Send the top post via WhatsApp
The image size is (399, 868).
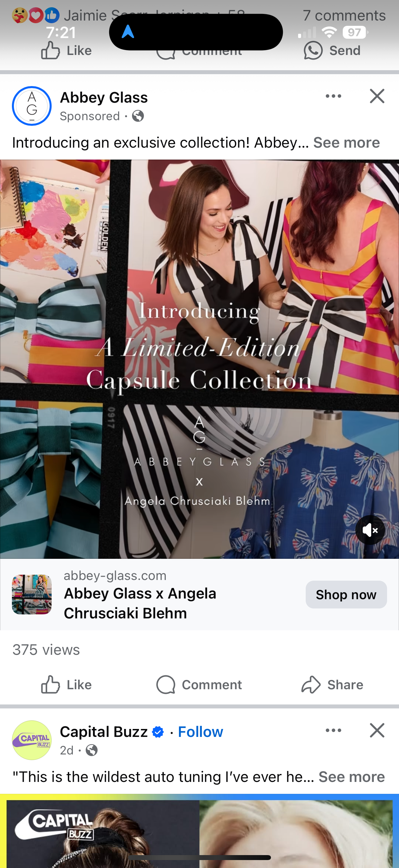[x=332, y=51]
